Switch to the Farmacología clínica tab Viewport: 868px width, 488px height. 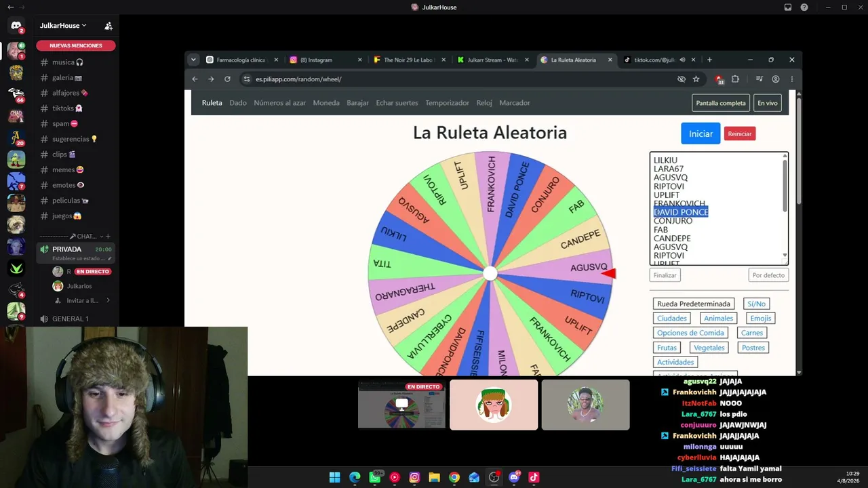click(242, 60)
